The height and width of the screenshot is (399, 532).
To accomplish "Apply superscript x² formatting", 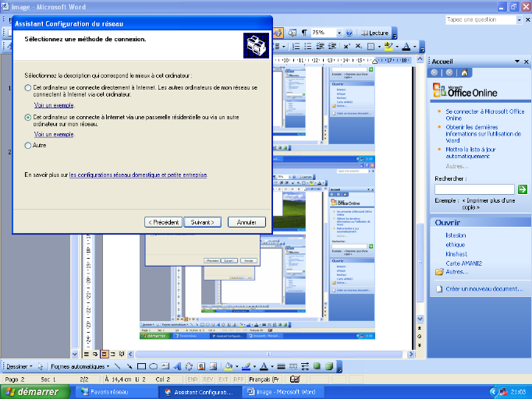I will [347, 46].
